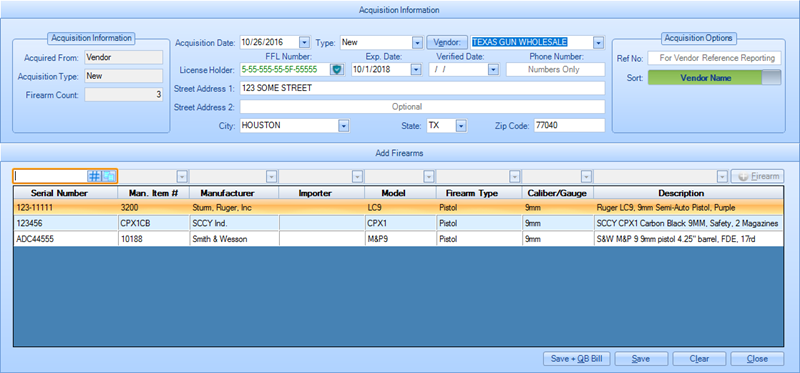Click the Street Address 1 field
Viewport: 800px width, 373px height.
[x=422, y=88]
